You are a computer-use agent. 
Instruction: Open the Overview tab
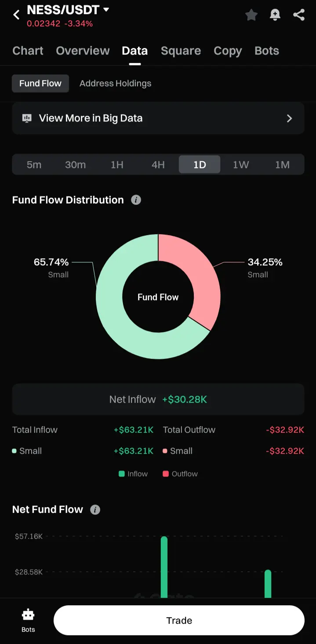tap(83, 51)
